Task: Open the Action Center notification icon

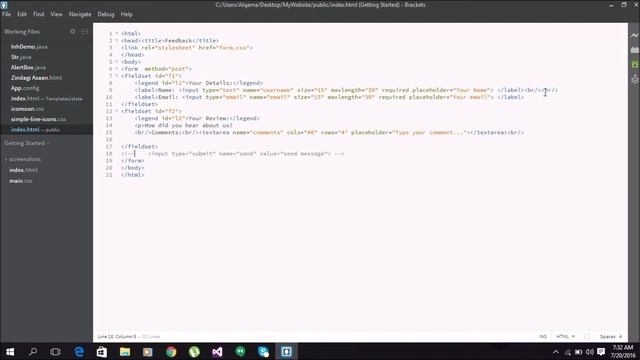Action: click(601, 352)
